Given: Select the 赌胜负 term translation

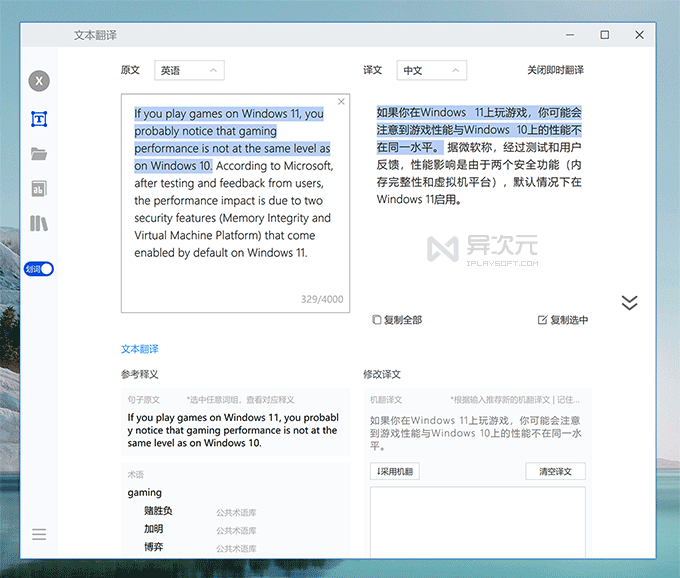Looking at the screenshot, I should 158,511.
